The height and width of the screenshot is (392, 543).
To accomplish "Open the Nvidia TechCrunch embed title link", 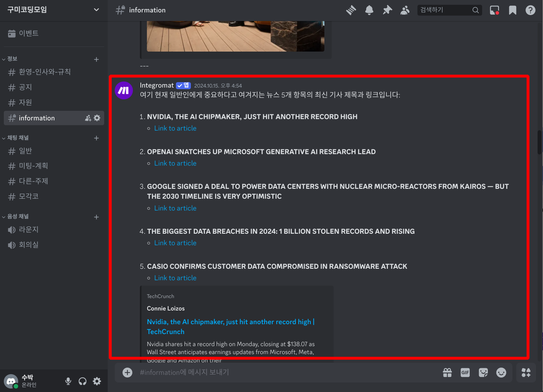I will pyautogui.click(x=231, y=327).
